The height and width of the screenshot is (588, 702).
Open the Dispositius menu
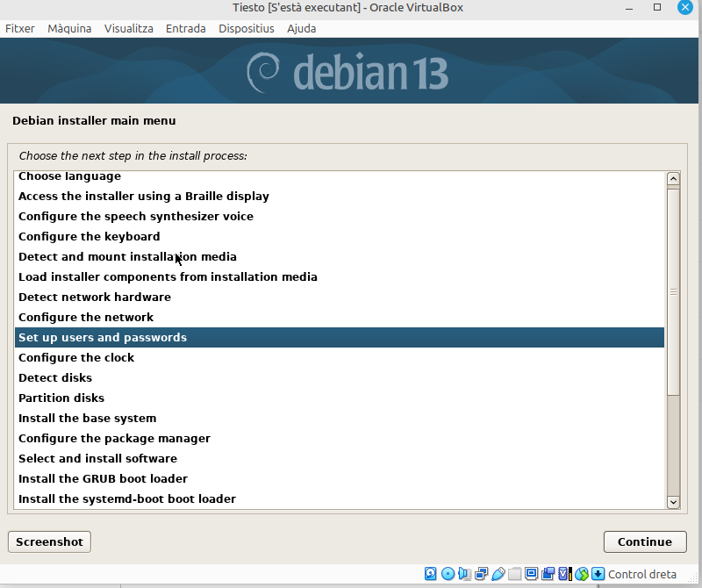point(247,28)
